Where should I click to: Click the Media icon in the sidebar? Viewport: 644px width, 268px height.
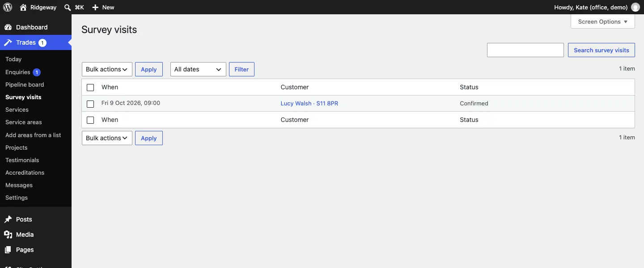tap(8, 234)
